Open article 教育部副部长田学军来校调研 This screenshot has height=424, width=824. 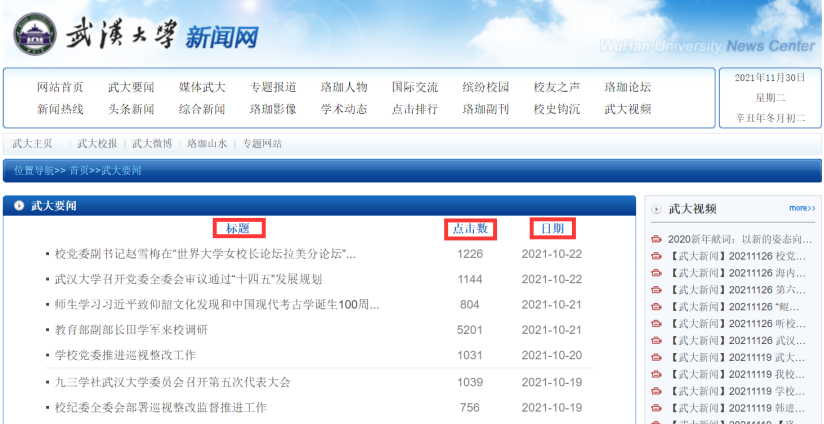click(131, 330)
